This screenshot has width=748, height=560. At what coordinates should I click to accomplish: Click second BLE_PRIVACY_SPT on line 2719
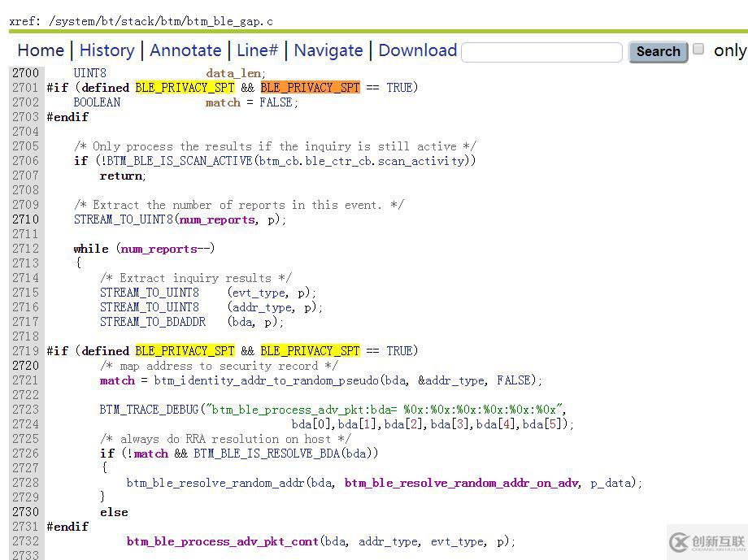tap(310, 351)
